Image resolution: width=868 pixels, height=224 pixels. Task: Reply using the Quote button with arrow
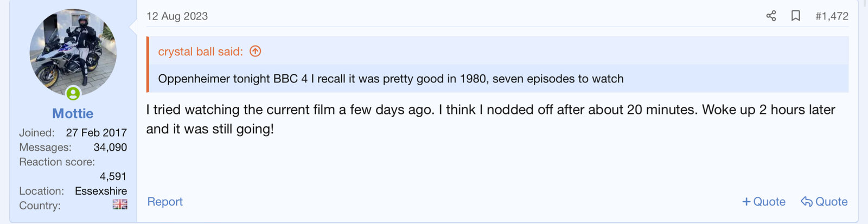coord(824,202)
